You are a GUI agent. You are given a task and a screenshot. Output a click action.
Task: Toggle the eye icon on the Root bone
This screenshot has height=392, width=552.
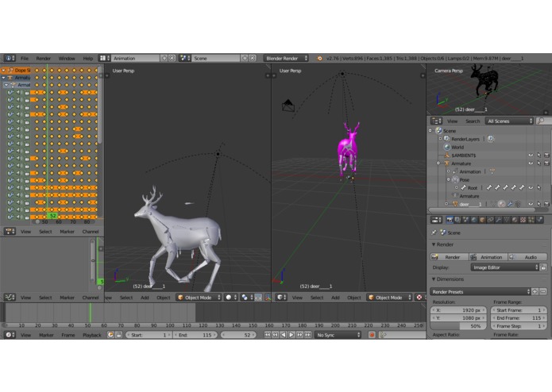[x=531, y=188]
